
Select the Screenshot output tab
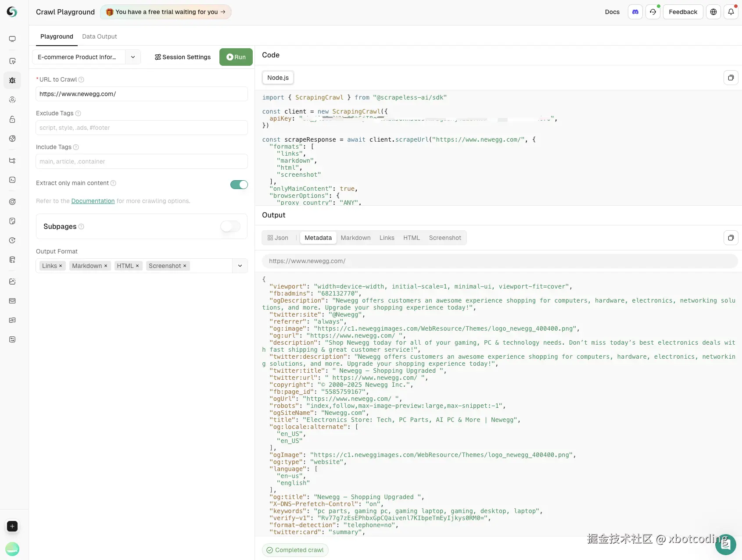pos(445,238)
